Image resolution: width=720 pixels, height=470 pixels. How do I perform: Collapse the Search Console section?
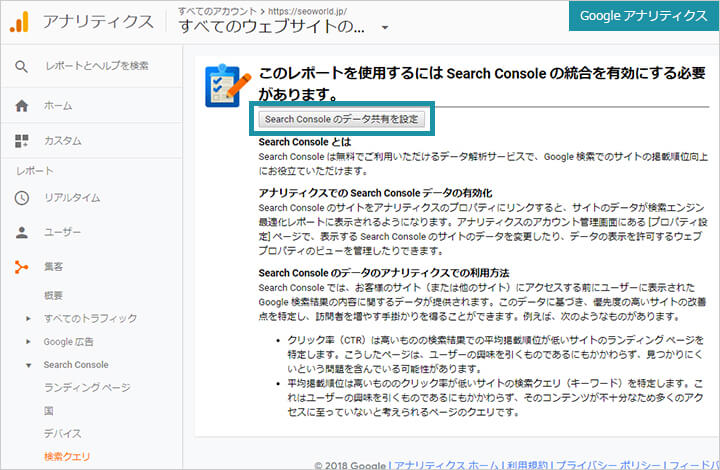pyautogui.click(x=28, y=365)
